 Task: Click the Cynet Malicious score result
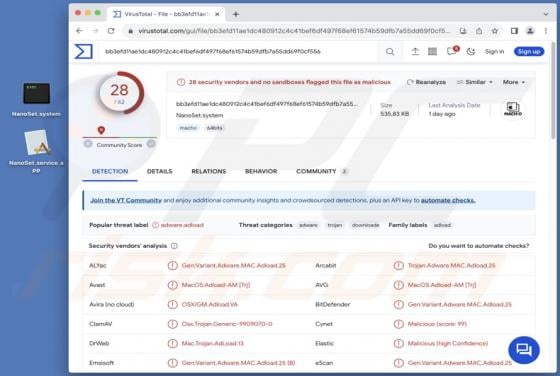(437, 324)
